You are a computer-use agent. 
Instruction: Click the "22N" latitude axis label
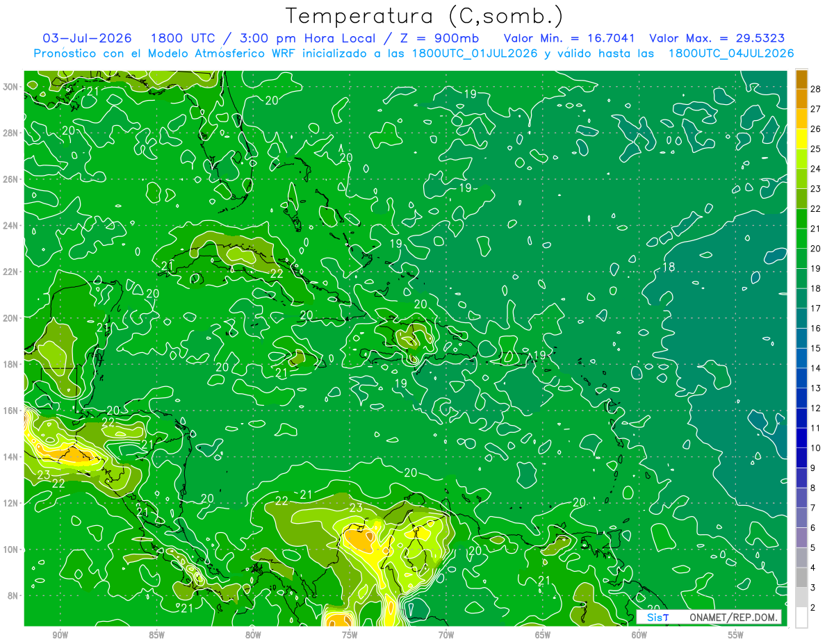[10, 272]
